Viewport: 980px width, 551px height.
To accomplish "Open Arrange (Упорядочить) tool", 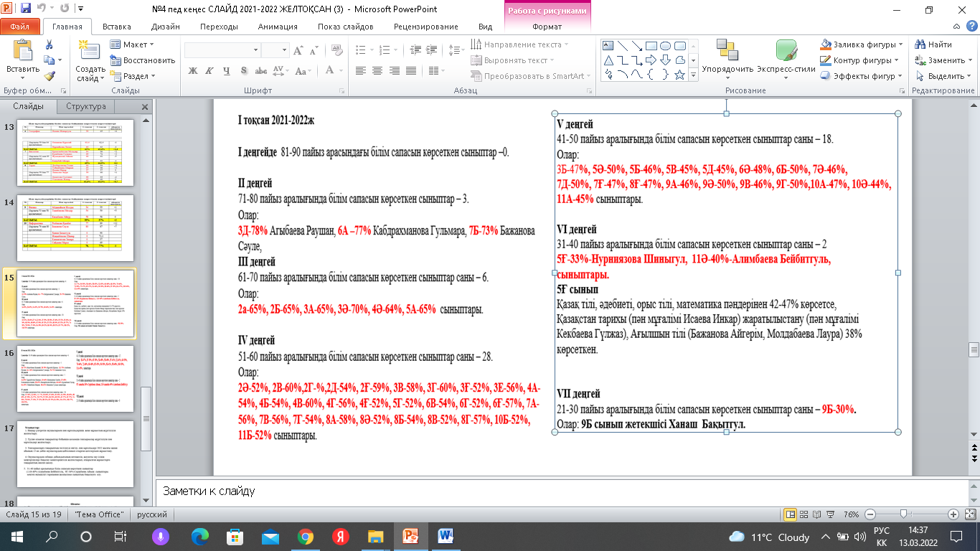I will [x=727, y=57].
